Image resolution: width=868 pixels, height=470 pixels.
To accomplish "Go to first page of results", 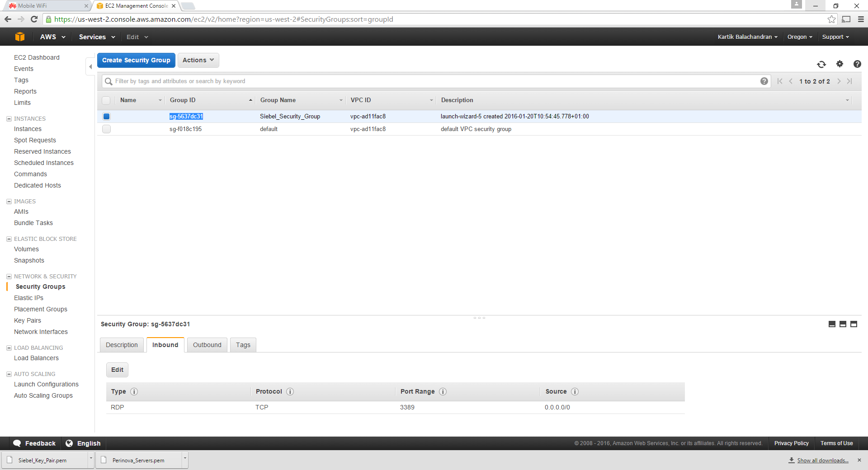I will pos(780,81).
